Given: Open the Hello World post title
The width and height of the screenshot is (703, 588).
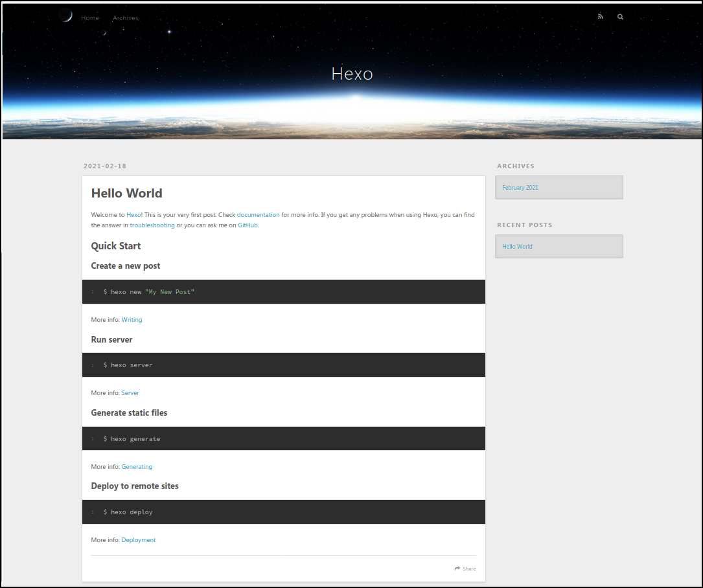Looking at the screenshot, I should (127, 193).
